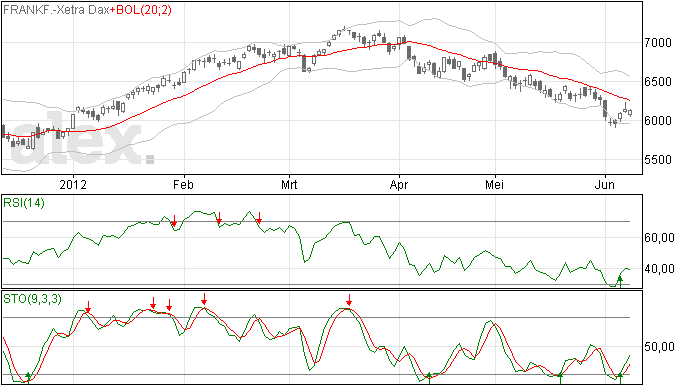The image size is (690, 387).
Task: Select the Feb date axis label
Action: click(x=183, y=184)
